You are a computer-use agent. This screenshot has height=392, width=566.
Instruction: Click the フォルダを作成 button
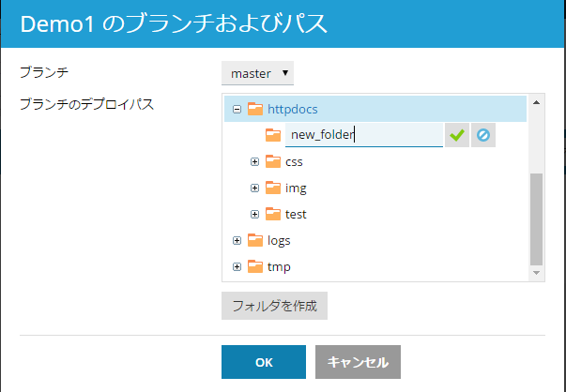point(274,306)
